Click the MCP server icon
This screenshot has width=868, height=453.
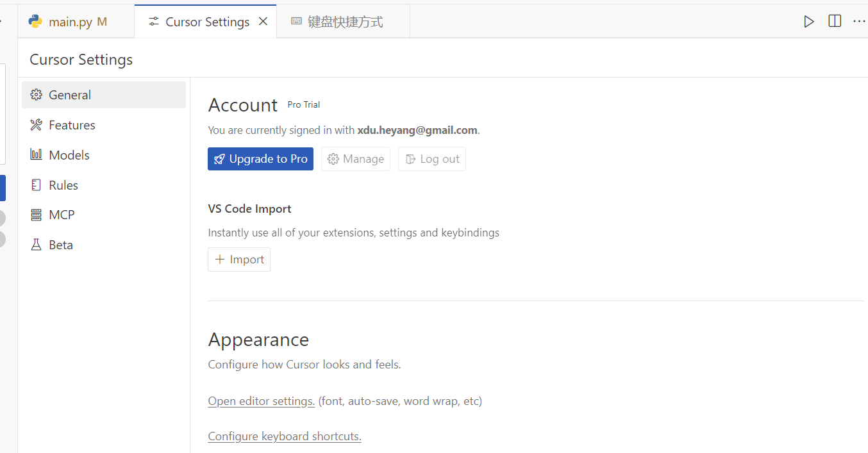click(x=37, y=215)
